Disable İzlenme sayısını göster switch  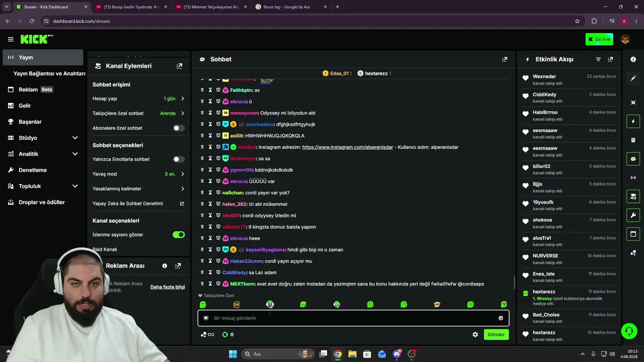coord(179,234)
